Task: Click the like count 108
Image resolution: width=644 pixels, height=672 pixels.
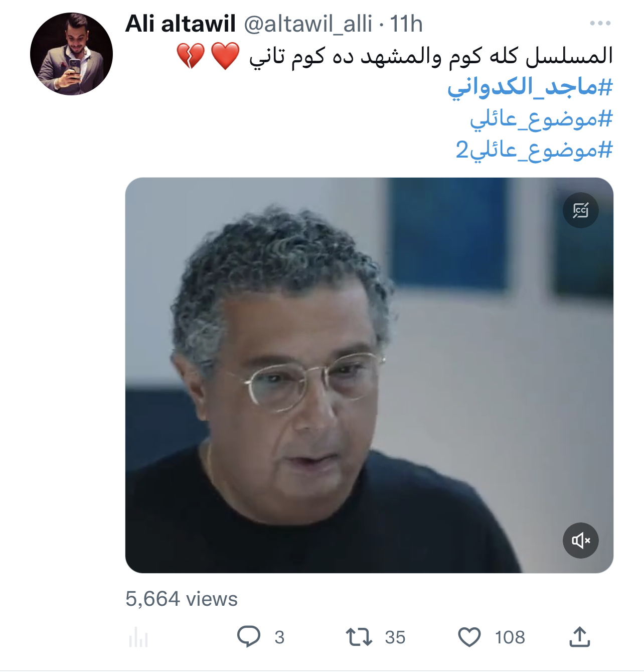Action: (510, 637)
